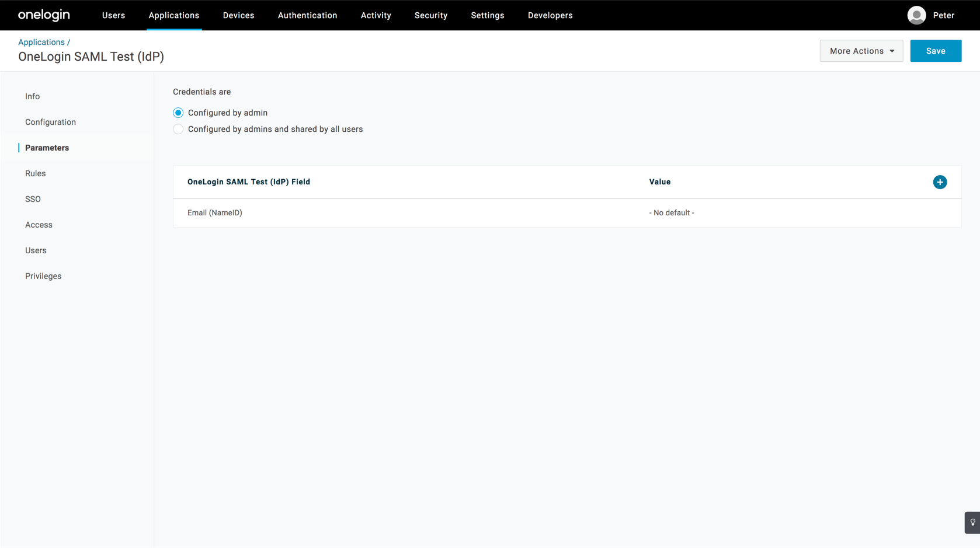Select the Parameters sidebar tab
This screenshot has width=980, height=548.
click(47, 148)
